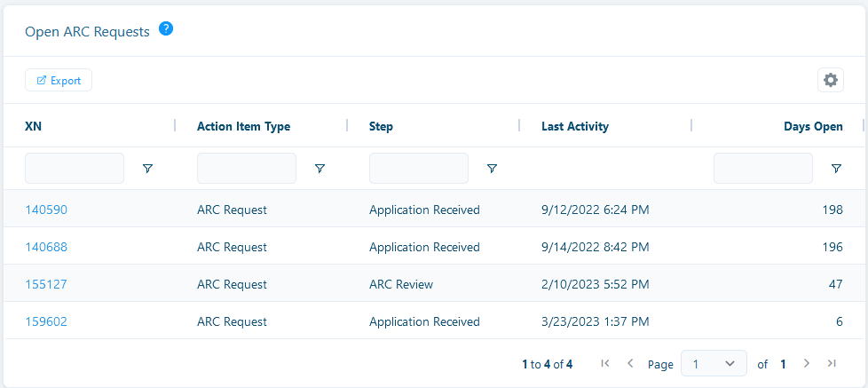This screenshot has height=388, width=868.
Task: Open the grid settings gear icon
Action: [831, 80]
